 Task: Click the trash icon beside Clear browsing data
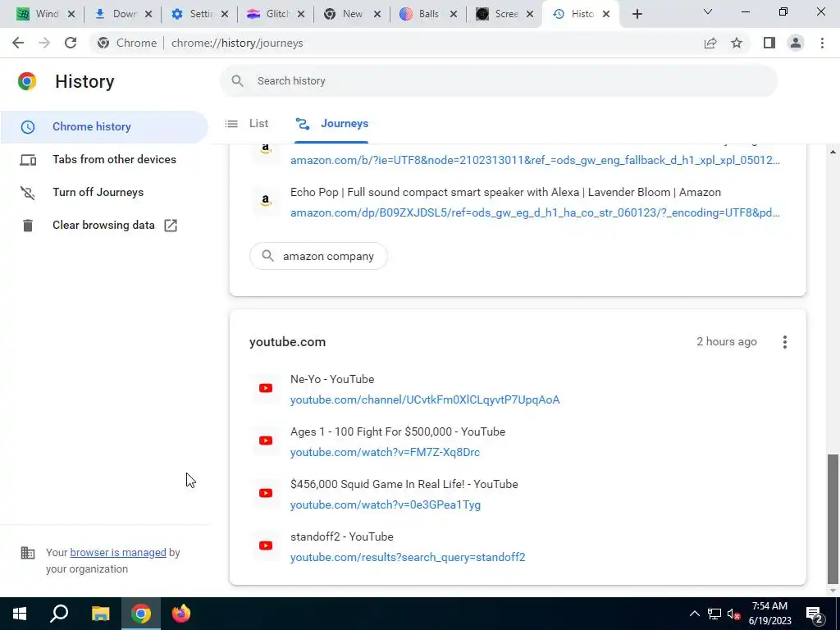[28, 226]
